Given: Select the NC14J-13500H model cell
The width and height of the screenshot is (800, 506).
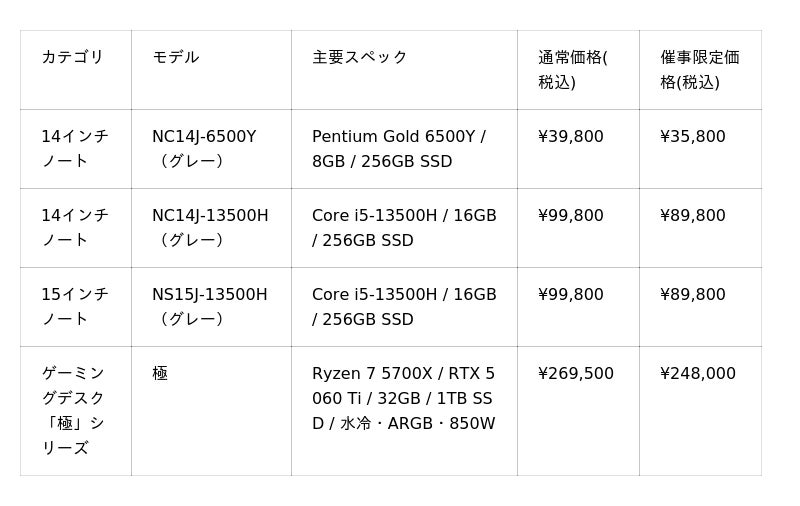Looking at the screenshot, I should pos(210,227).
